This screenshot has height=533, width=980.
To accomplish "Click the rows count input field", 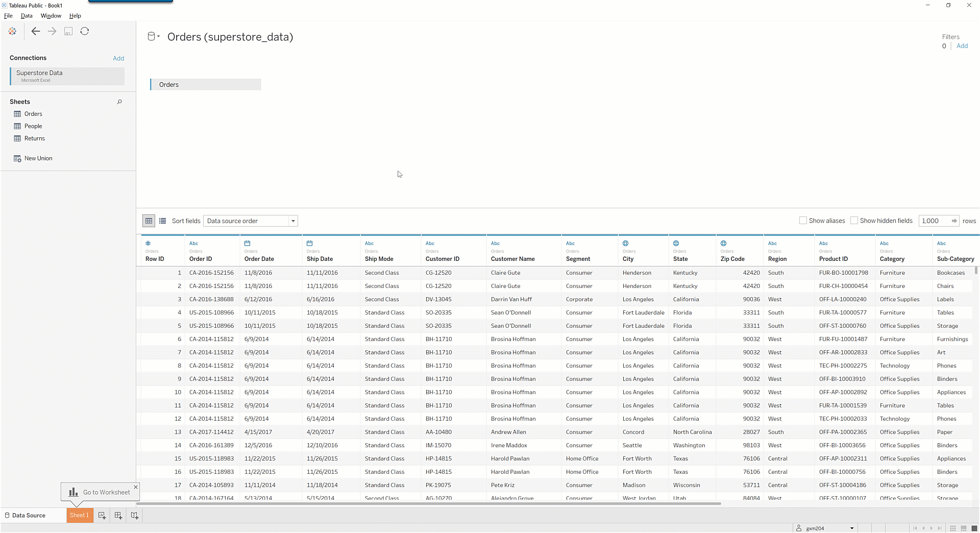I will click(x=934, y=221).
